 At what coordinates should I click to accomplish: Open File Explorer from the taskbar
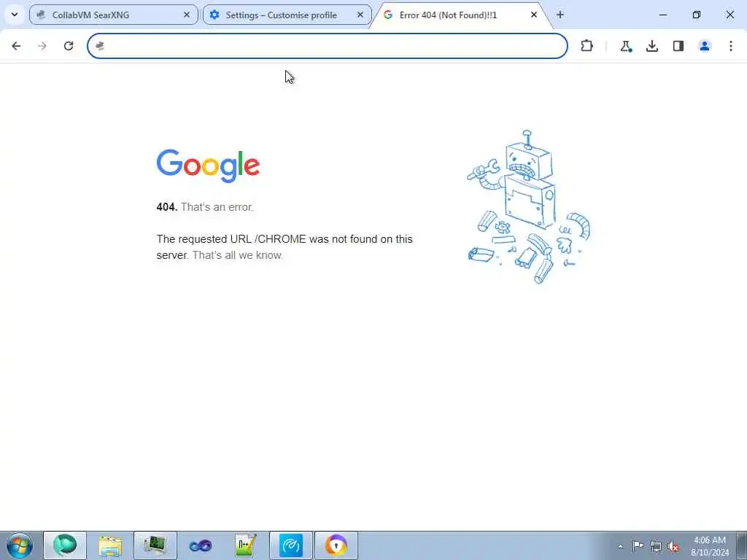[x=110, y=545]
